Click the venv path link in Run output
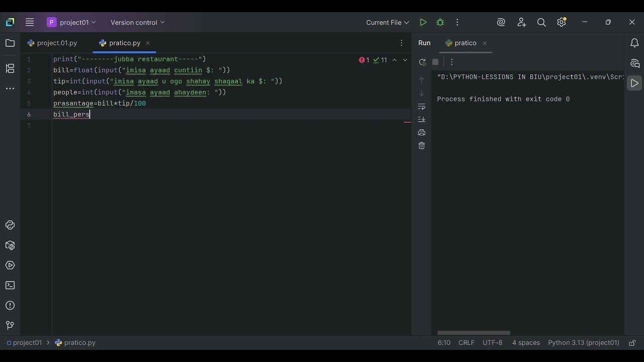The height and width of the screenshot is (362, 644). [x=531, y=77]
